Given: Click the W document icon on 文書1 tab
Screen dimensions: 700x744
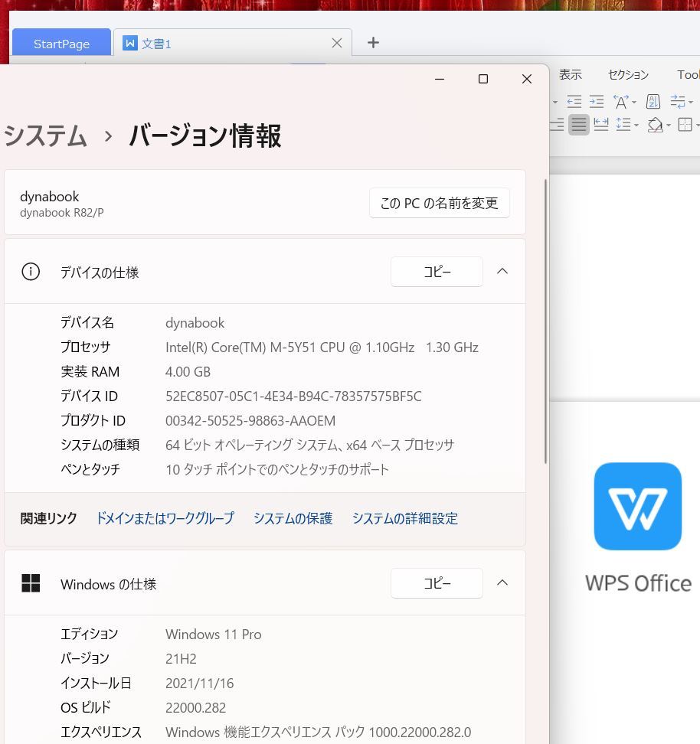Looking at the screenshot, I should (129, 43).
